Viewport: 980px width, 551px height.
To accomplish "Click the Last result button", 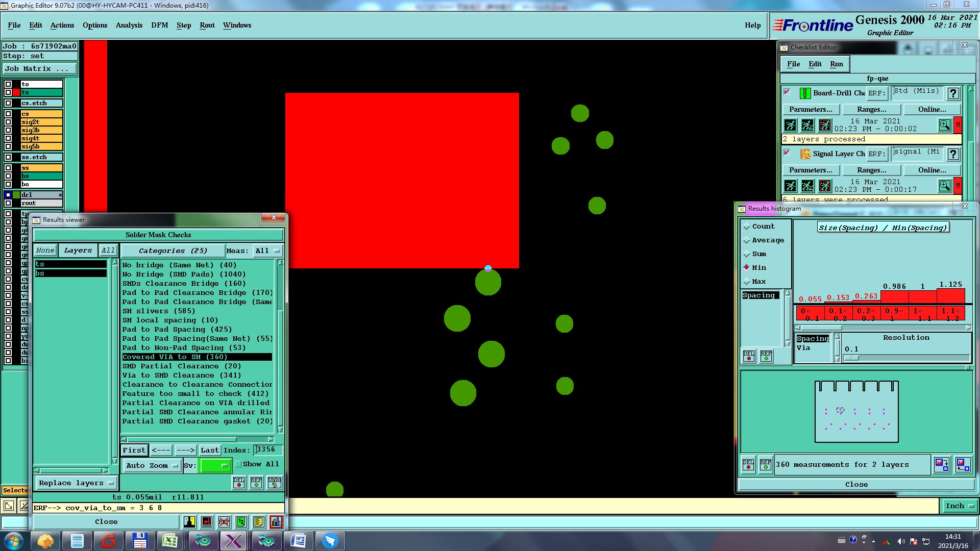I will (210, 450).
